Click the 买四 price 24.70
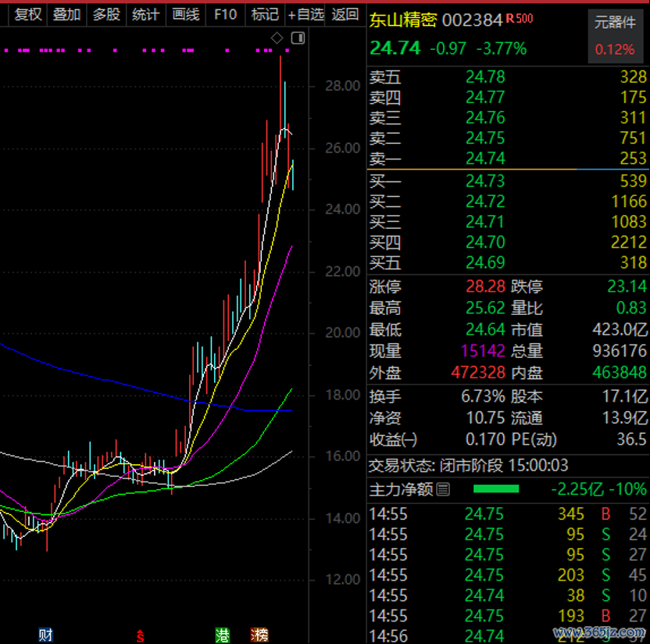The image size is (650, 644). (x=485, y=241)
